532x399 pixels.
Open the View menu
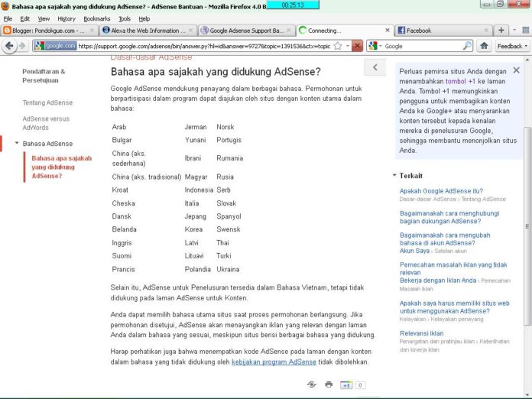coord(44,18)
